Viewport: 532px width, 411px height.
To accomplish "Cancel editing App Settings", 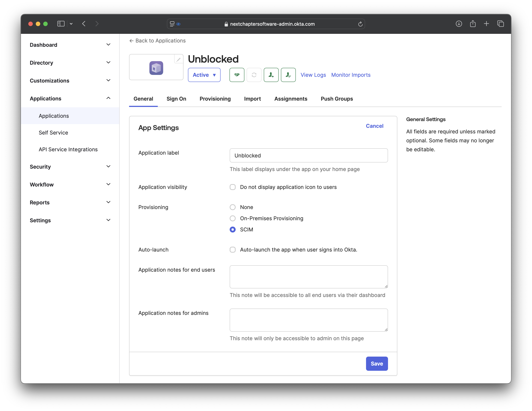I will tap(374, 126).
